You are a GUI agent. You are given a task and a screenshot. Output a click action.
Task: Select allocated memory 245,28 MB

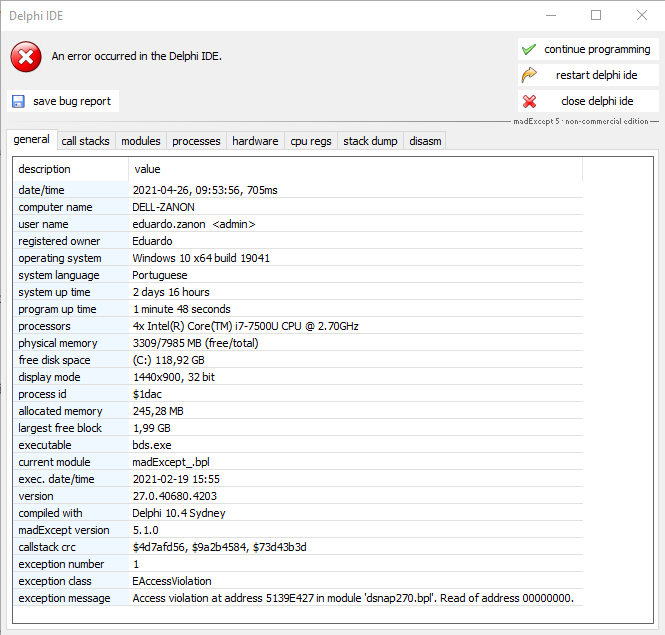click(158, 411)
